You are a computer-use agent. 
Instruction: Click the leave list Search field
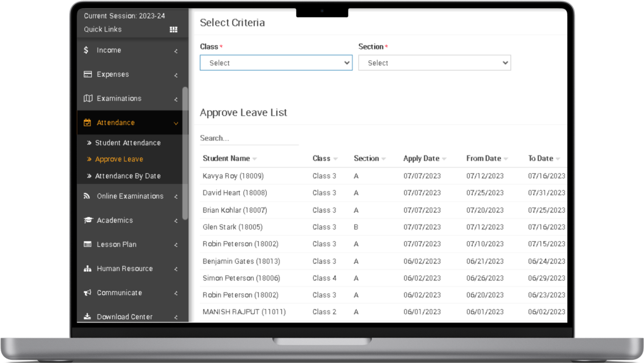[249, 138]
